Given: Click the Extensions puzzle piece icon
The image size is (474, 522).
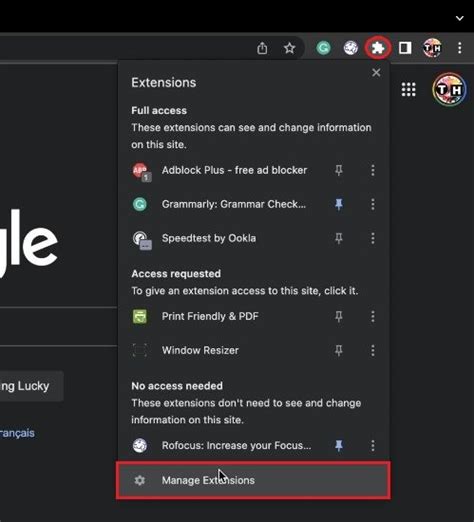Looking at the screenshot, I should [x=378, y=48].
